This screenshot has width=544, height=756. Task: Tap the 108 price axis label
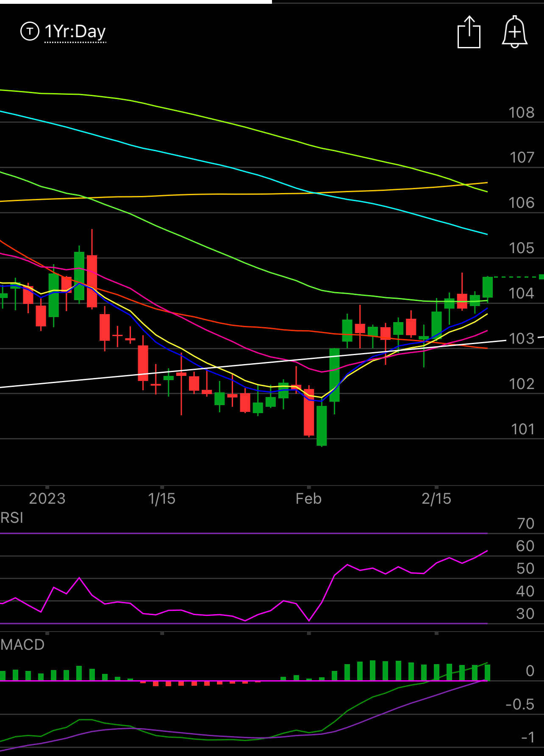click(x=522, y=113)
